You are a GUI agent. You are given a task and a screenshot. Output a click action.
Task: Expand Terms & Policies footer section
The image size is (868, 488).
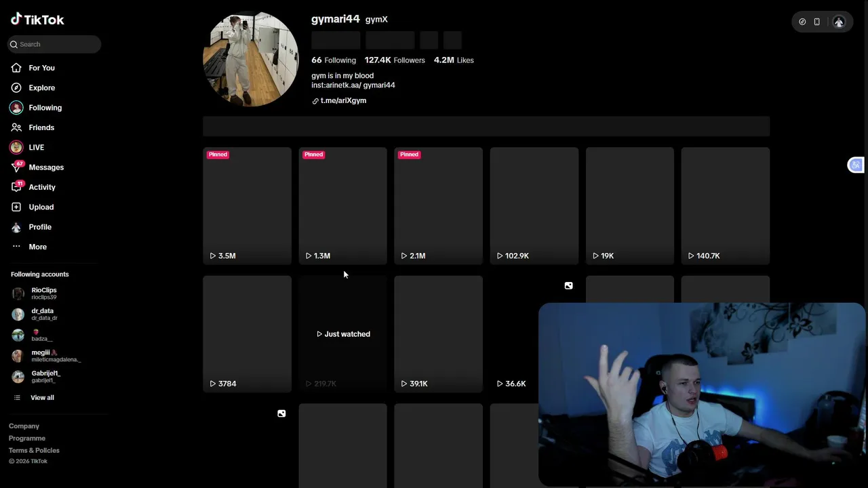[34, 451]
